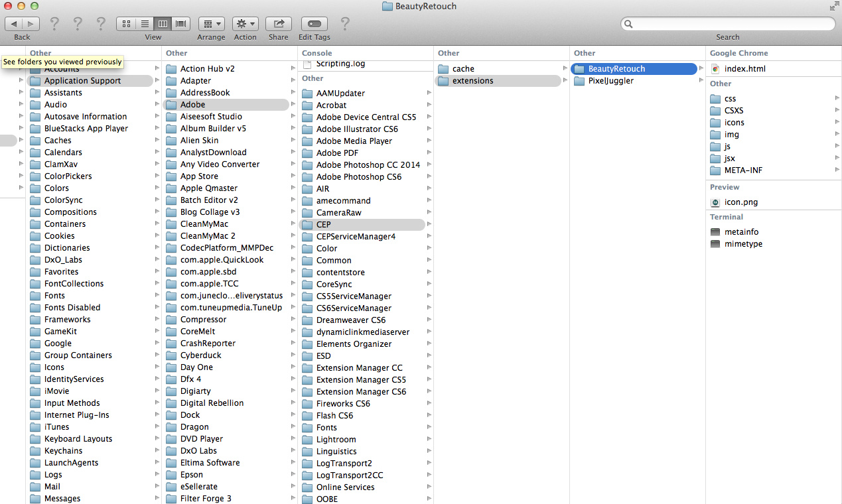Screen dimensions: 842x504
Task: Expand the arrow beside PixelJuggler folder
Action: tap(701, 81)
